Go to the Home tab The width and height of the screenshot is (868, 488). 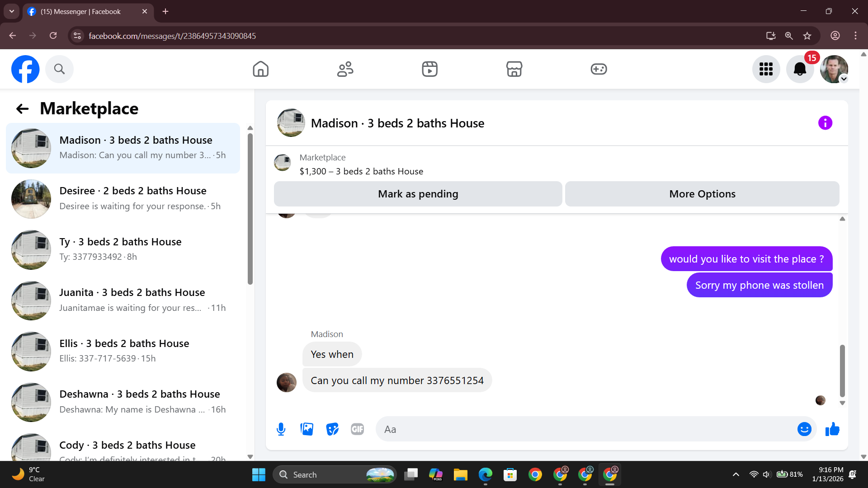click(x=260, y=69)
